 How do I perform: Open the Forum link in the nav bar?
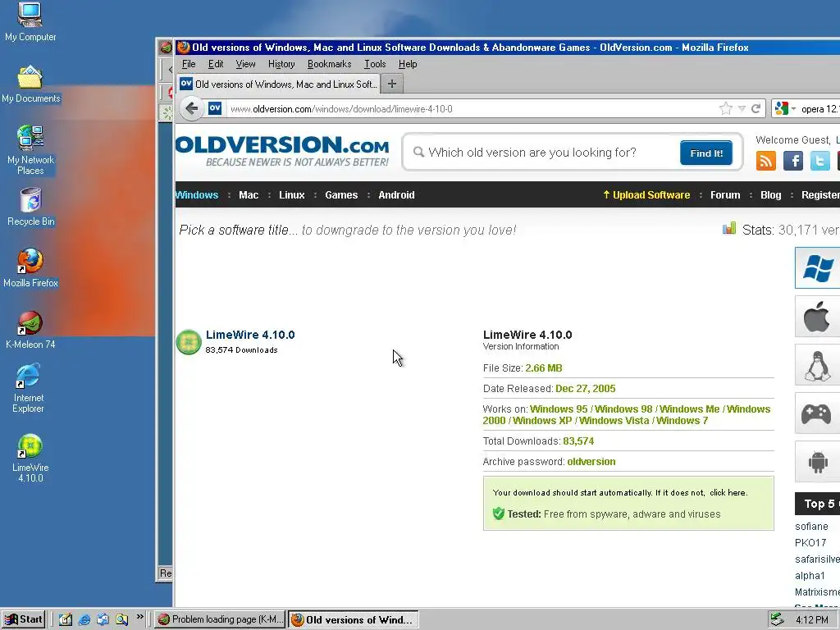[x=725, y=195]
